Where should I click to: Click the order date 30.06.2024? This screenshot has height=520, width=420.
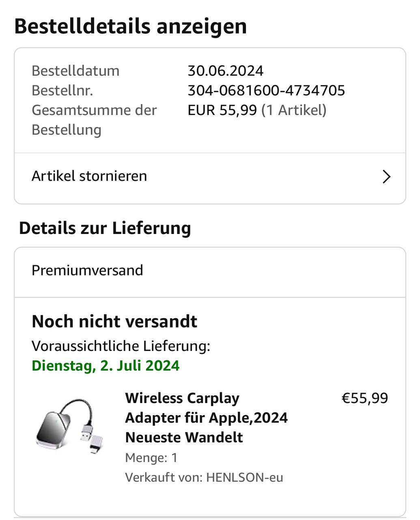(225, 71)
